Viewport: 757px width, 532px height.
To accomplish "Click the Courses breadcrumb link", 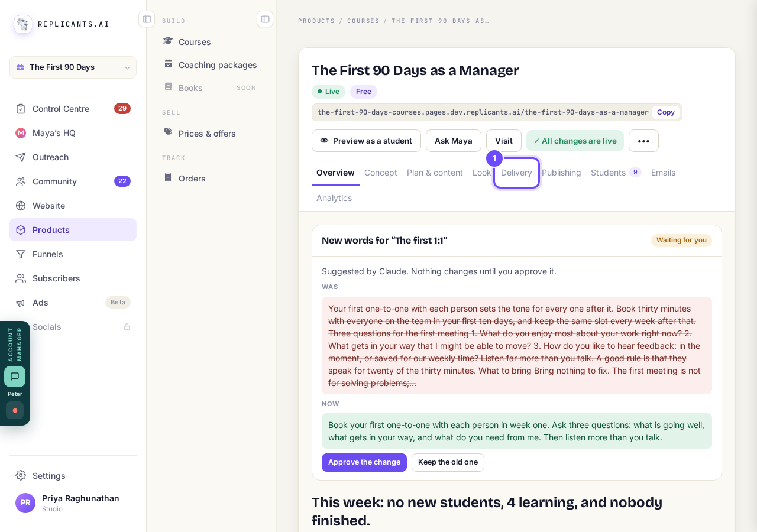I will [x=363, y=21].
